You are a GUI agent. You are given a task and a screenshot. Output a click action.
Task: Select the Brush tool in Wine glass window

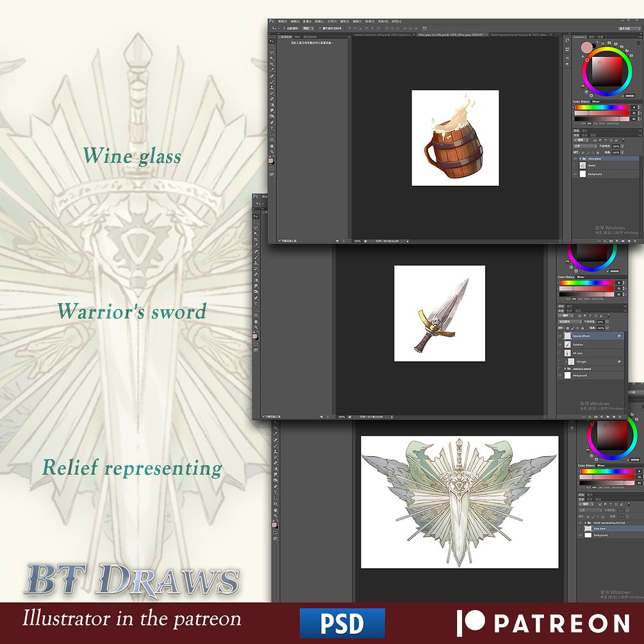click(x=272, y=81)
